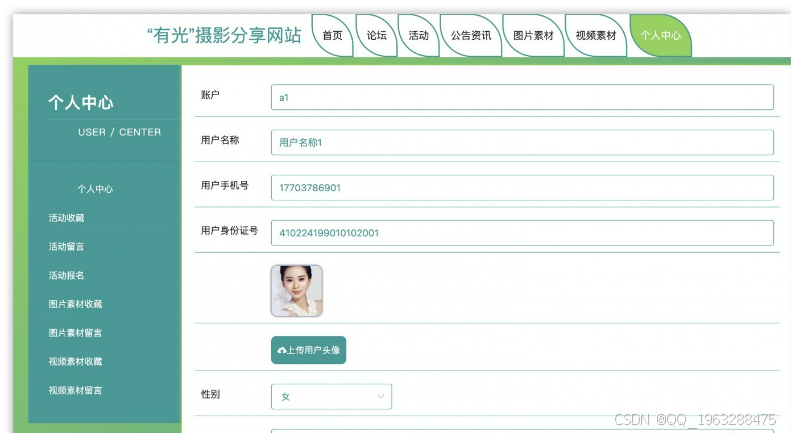Open the 公告资讯 tab
The image size is (791, 433).
tap(471, 35)
